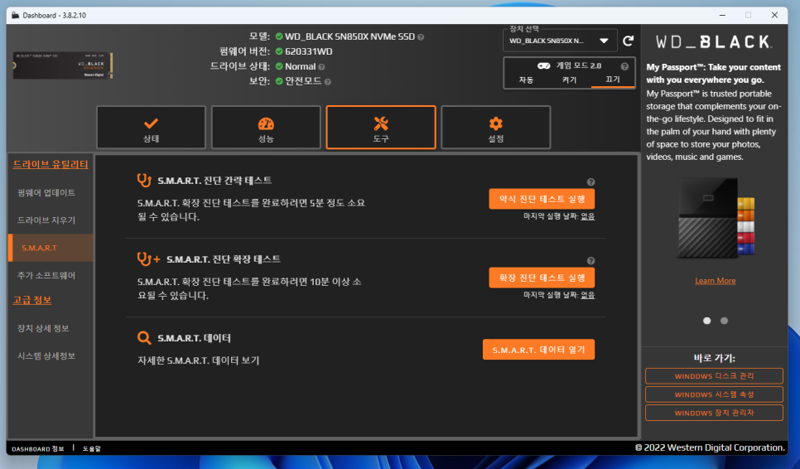This screenshot has width=800, height=469.
Task: Click S.M.A.R.T. 데이터 열기 button
Action: 539,350
